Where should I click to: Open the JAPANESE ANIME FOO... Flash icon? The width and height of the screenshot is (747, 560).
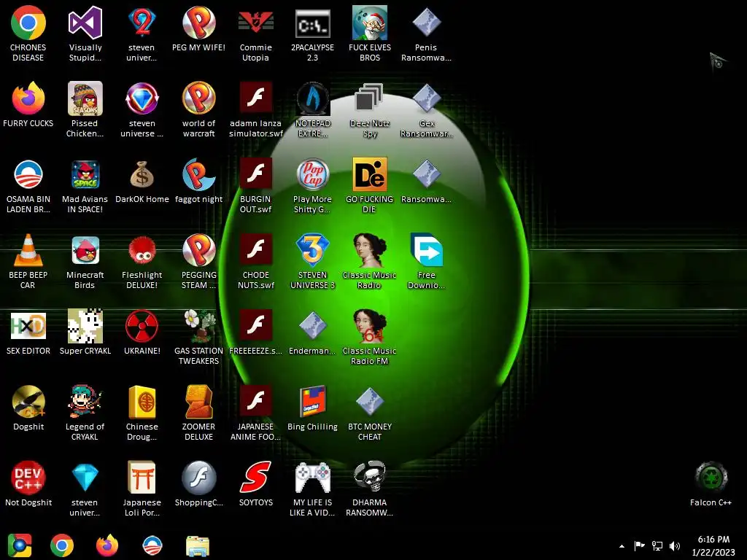pyautogui.click(x=256, y=402)
